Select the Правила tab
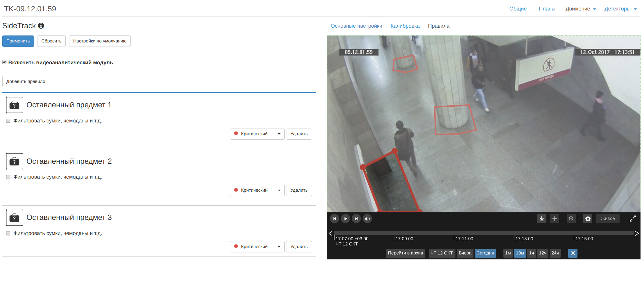 pyautogui.click(x=439, y=26)
